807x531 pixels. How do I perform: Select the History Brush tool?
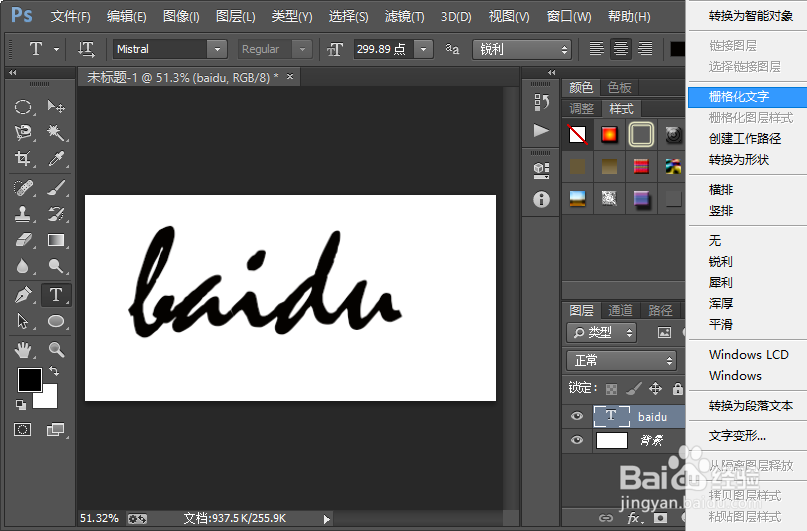click(x=56, y=214)
